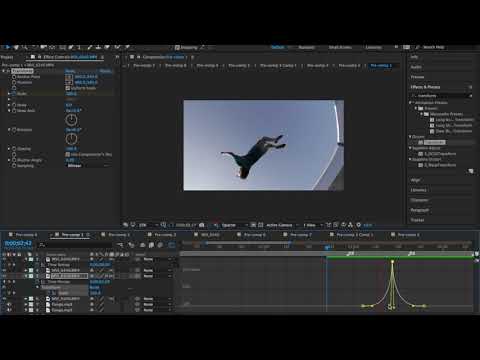Viewport: 480px width, 360px height.
Task: Click the Skew Axis angle dial
Action: tap(71, 120)
